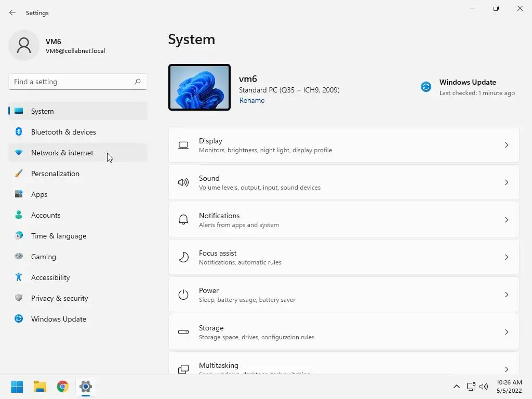Open the Notifications settings card
The image size is (532, 399).
pyautogui.click(x=344, y=220)
